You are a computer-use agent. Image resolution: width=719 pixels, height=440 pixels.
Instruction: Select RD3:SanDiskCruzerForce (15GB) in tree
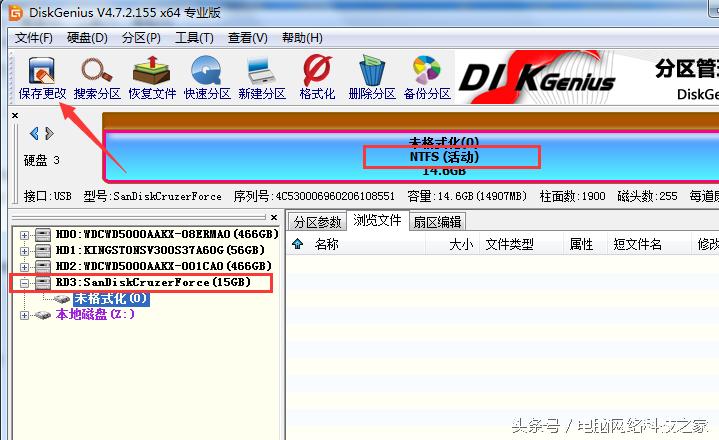(153, 282)
